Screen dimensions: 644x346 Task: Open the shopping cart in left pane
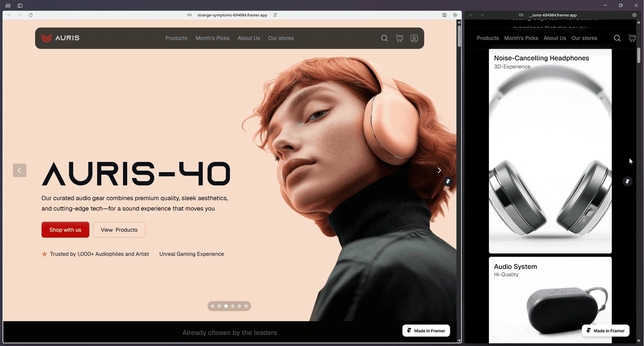399,38
